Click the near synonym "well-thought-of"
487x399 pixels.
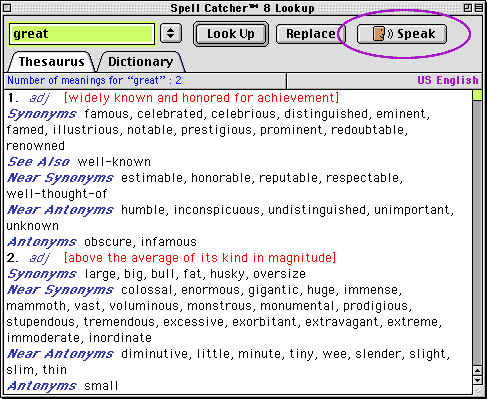(x=57, y=194)
